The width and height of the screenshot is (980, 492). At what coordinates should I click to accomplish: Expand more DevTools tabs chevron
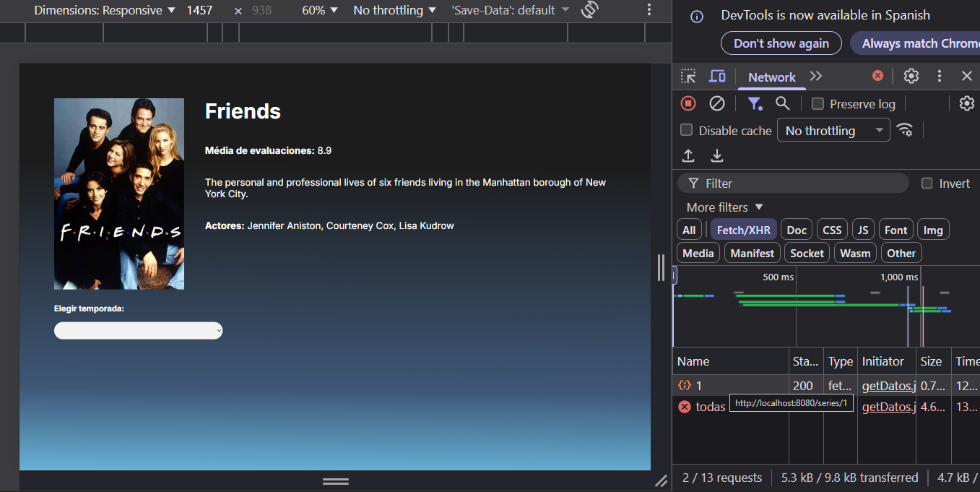click(x=816, y=77)
